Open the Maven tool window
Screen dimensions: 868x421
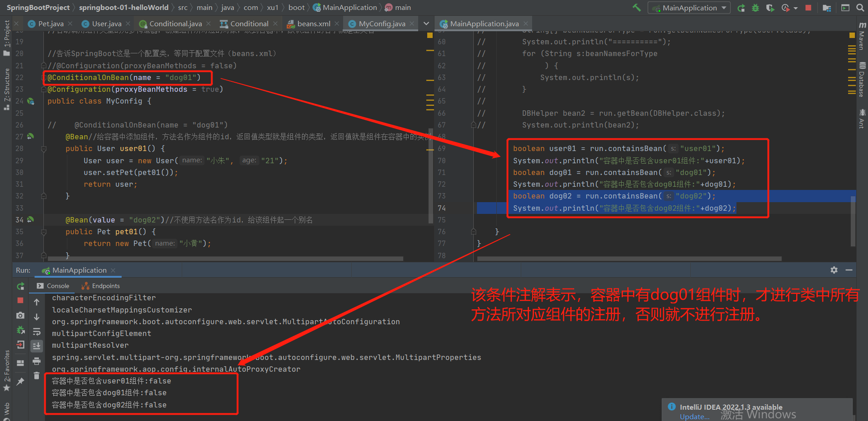(862, 35)
